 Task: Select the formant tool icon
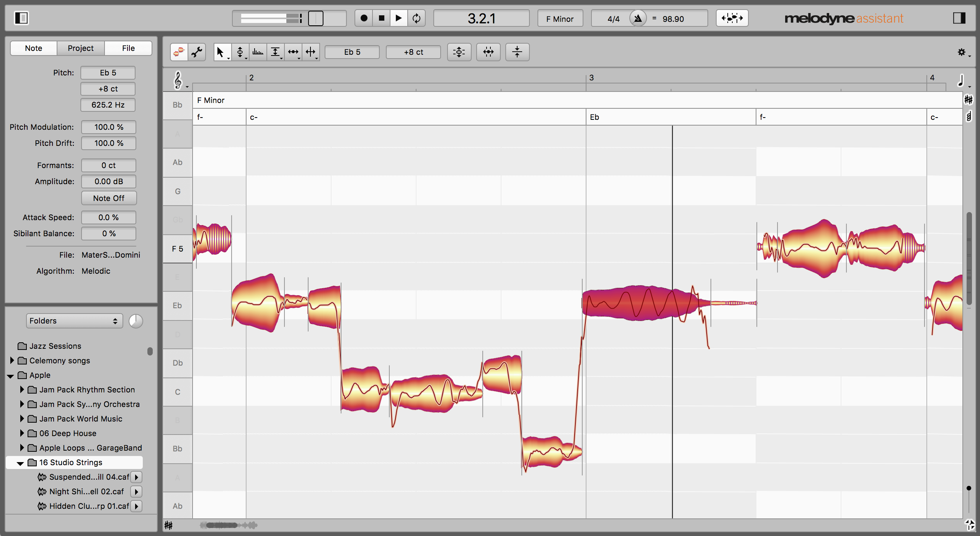point(257,51)
